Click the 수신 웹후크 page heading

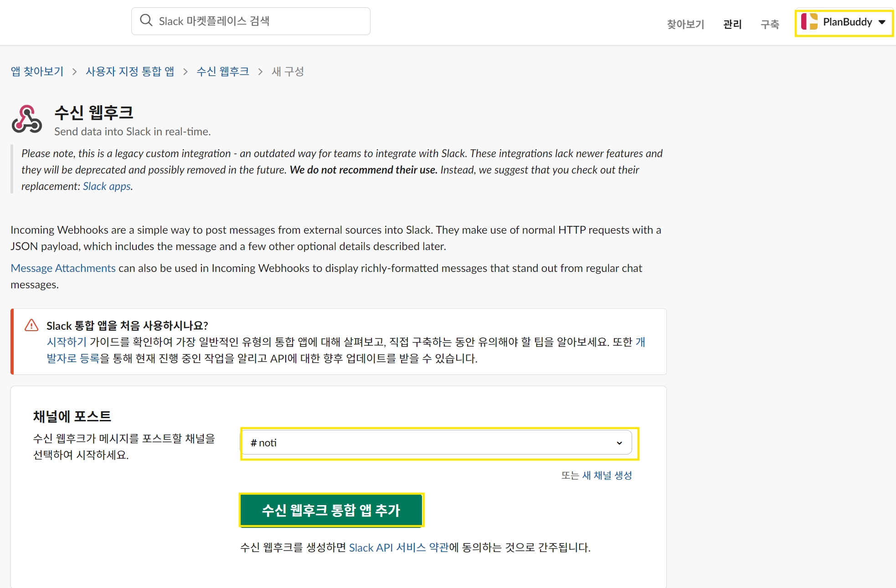point(94,112)
